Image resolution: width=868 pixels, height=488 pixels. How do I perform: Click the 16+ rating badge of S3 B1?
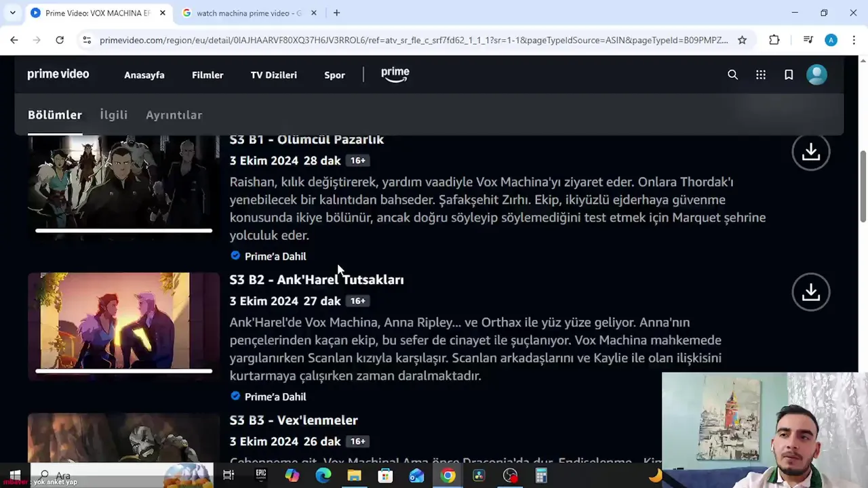[x=357, y=161]
